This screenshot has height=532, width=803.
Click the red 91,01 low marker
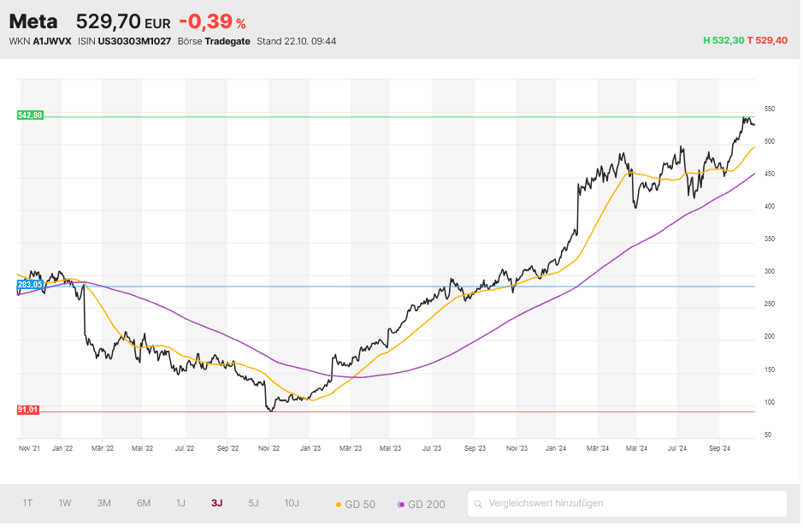[x=27, y=410]
